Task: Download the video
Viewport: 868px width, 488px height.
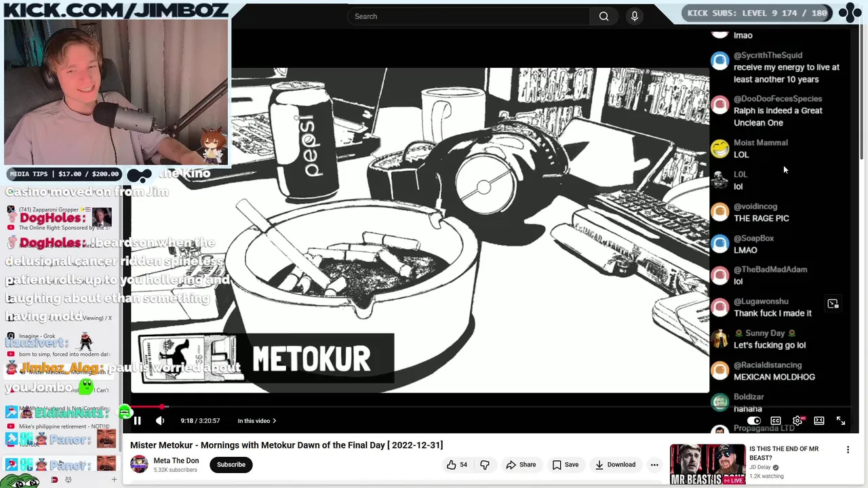Action: click(615, 465)
